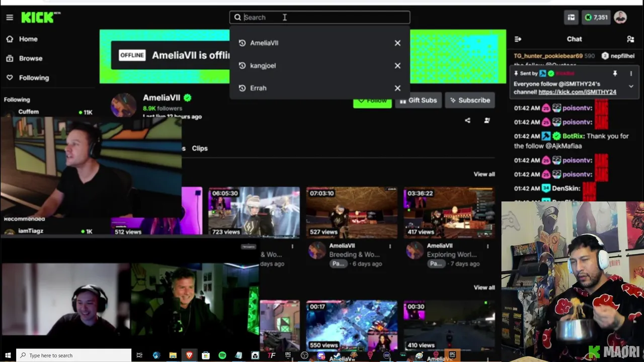Image resolution: width=644 pixels, height=362 pixels.
Task: Open the hamburger sidebar menu
Action: (x=10, y=18)
